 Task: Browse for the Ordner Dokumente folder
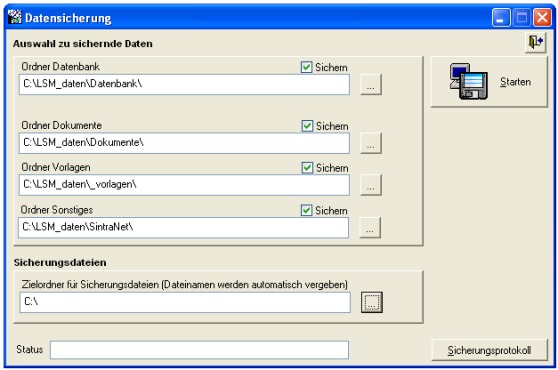[x=371, y=143]
